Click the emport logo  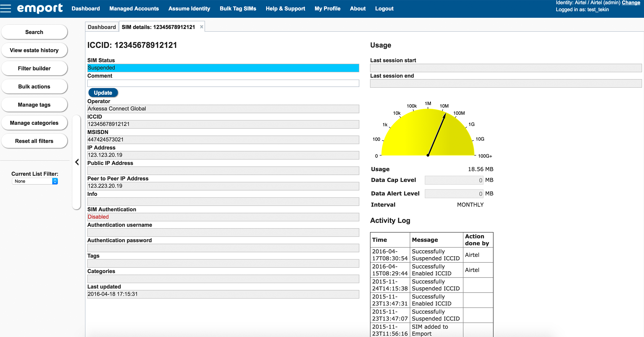coord(40,8)
